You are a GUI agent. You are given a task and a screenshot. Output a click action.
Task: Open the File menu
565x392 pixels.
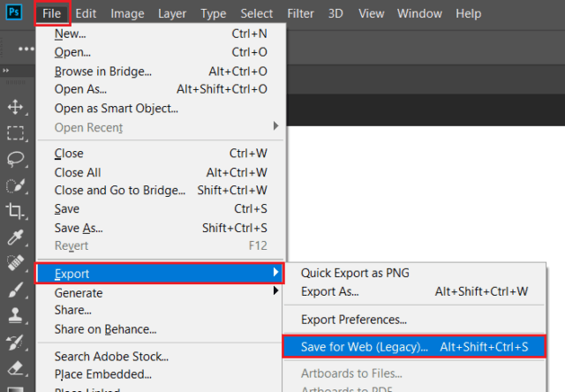pos(52,13)
